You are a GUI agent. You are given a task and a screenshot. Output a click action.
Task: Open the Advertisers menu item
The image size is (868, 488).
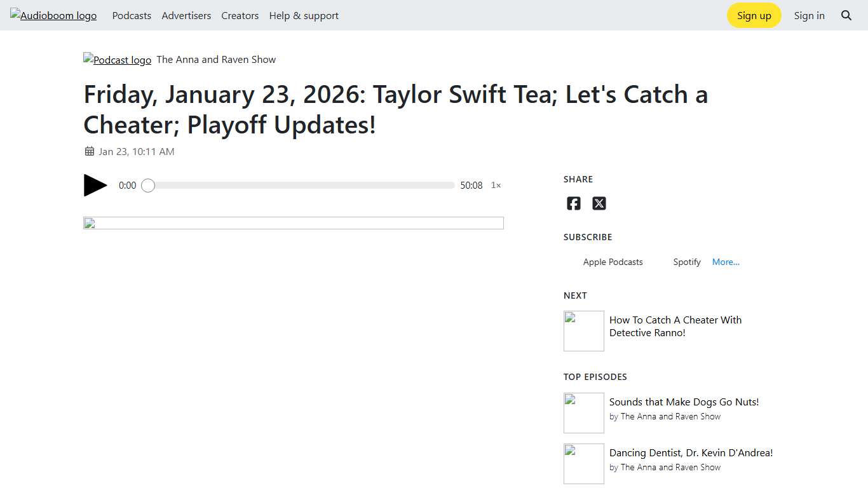186,15
